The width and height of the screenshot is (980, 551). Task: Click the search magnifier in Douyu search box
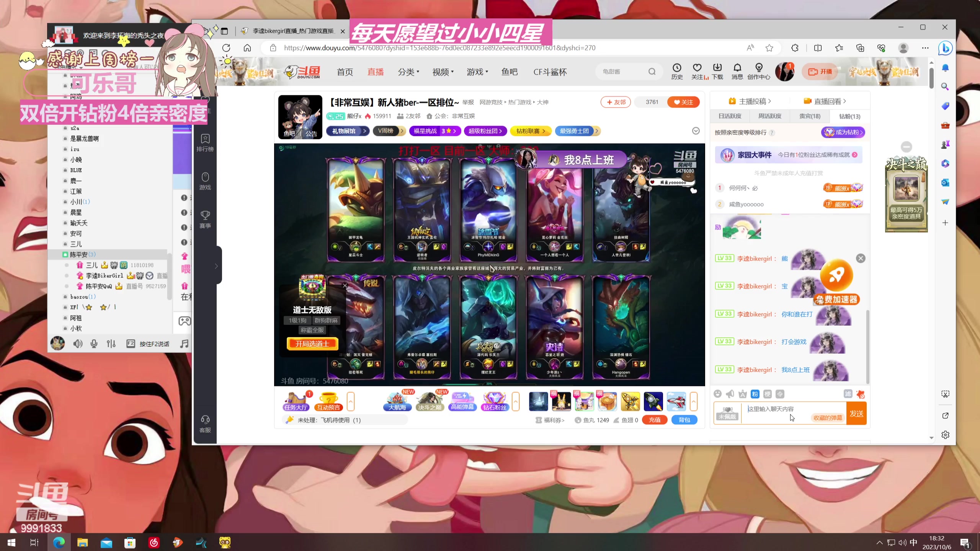(x=652, y=72)
